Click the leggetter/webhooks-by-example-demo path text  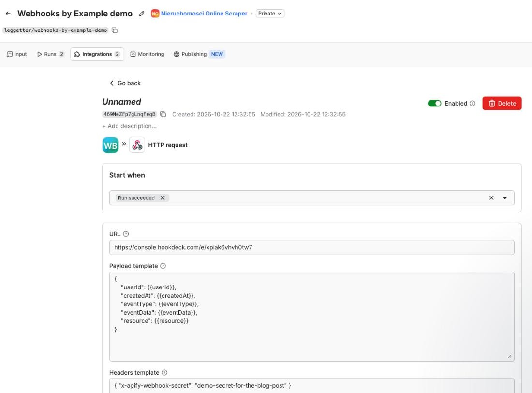click(56, 30)
